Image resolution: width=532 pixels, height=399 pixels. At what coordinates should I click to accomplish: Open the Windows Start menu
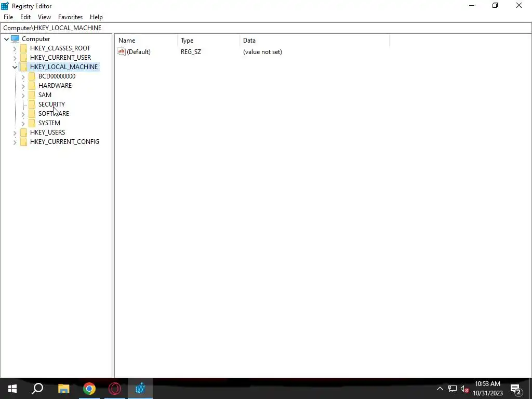click(12, 389)
